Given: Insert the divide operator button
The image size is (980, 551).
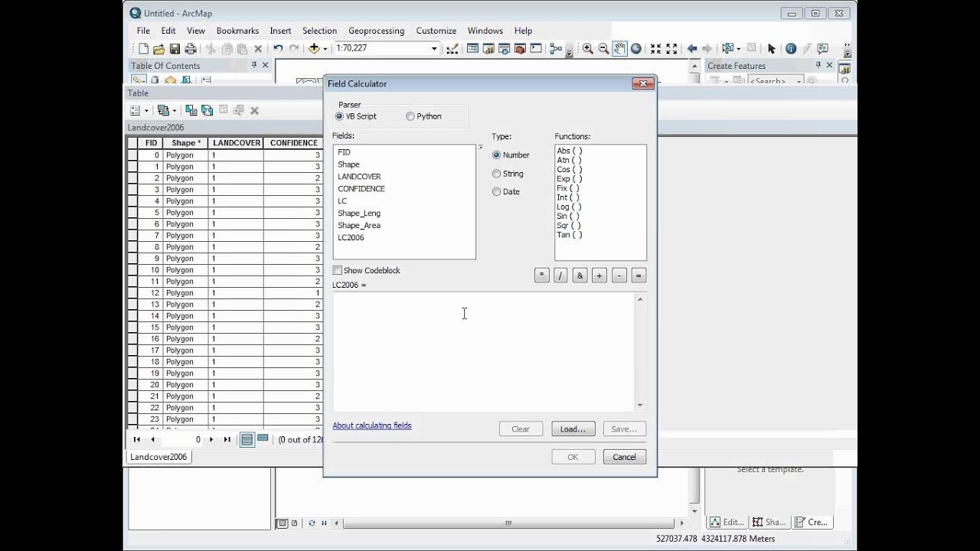Looking at the screenshot, I should (560, 275).
